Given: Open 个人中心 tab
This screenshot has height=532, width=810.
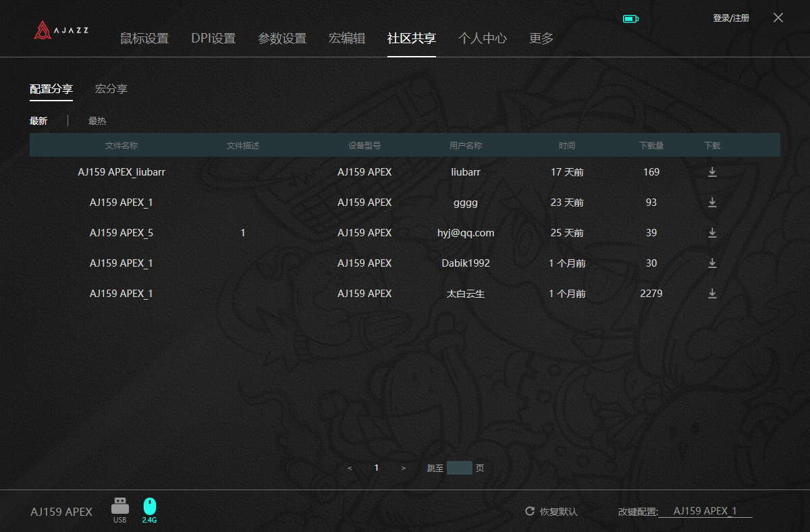Looking at the screenshot, I should (483, 38).
